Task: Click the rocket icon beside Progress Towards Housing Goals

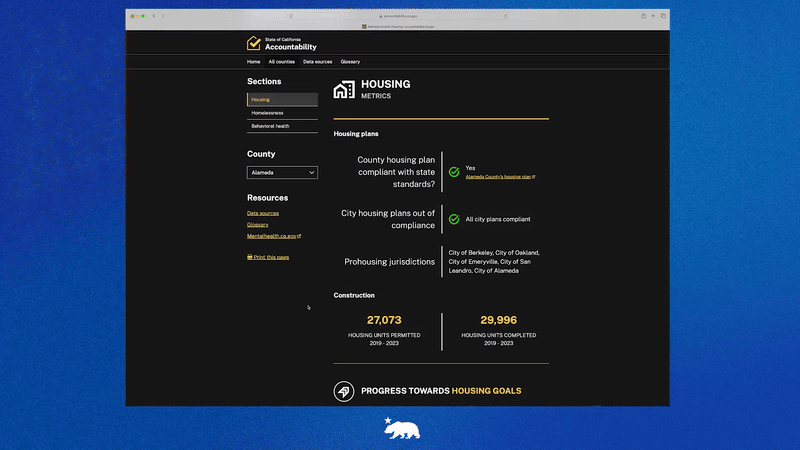Action: (x=344, y=391)
